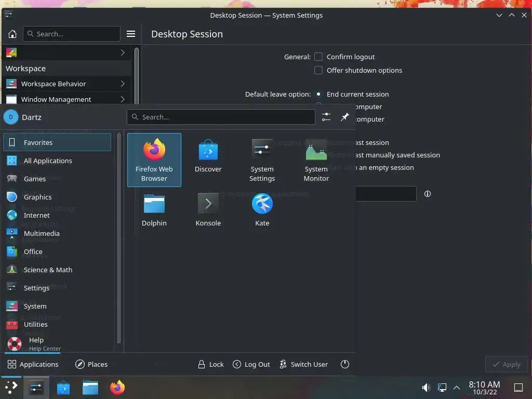Click the Apply button in System Settings
Screen dimensions: 532x399
pos(507,364)
